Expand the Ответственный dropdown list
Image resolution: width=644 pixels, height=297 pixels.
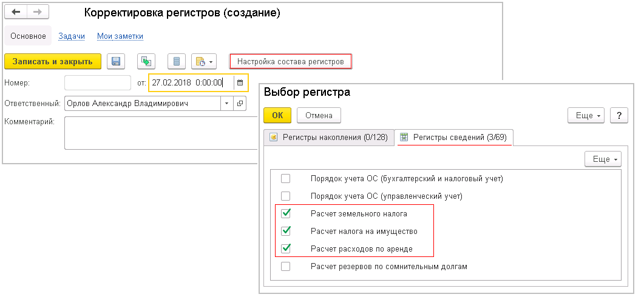(x=226, y=104)
